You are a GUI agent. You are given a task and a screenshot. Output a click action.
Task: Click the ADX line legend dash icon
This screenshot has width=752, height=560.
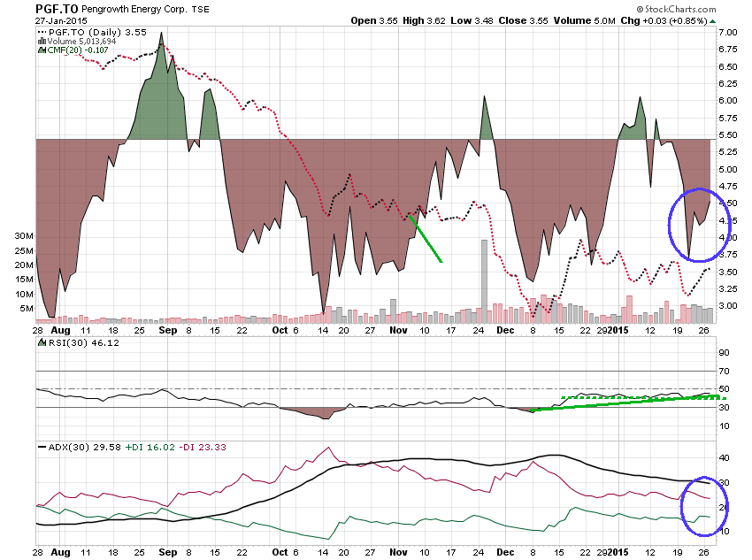point(42,447)
